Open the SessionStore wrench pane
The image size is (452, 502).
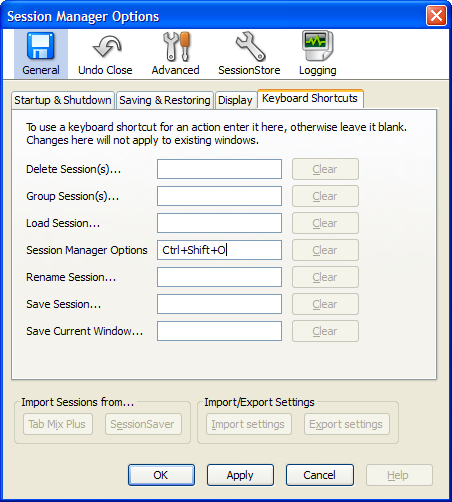tap(249, 54)
